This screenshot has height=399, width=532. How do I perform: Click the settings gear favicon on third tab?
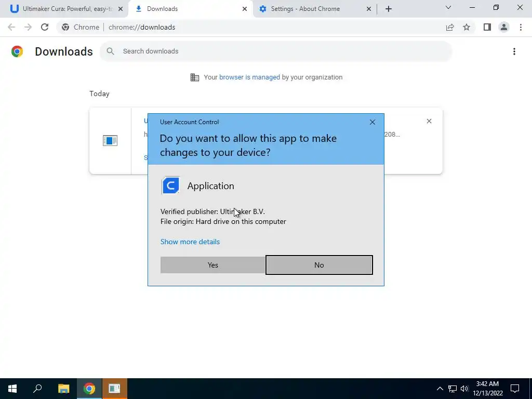pyautogui.click(x=262, y=9)
